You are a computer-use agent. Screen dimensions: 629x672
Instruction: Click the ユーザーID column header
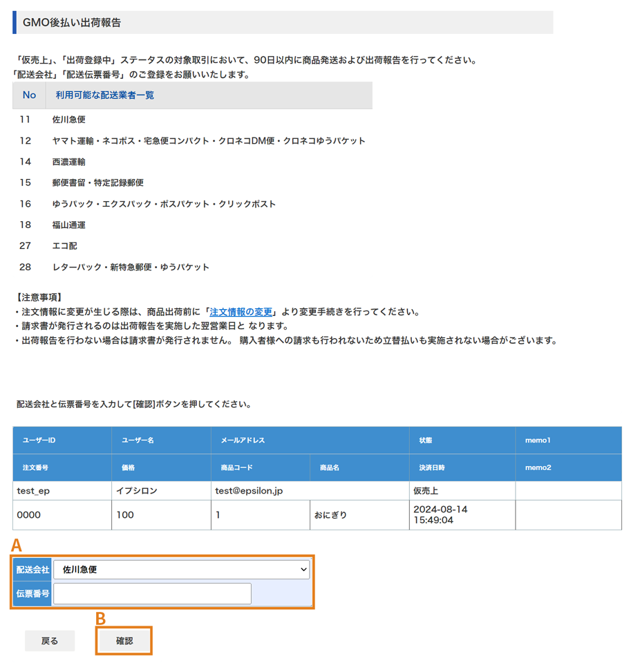pyautogui.click(x=62, y=440)
